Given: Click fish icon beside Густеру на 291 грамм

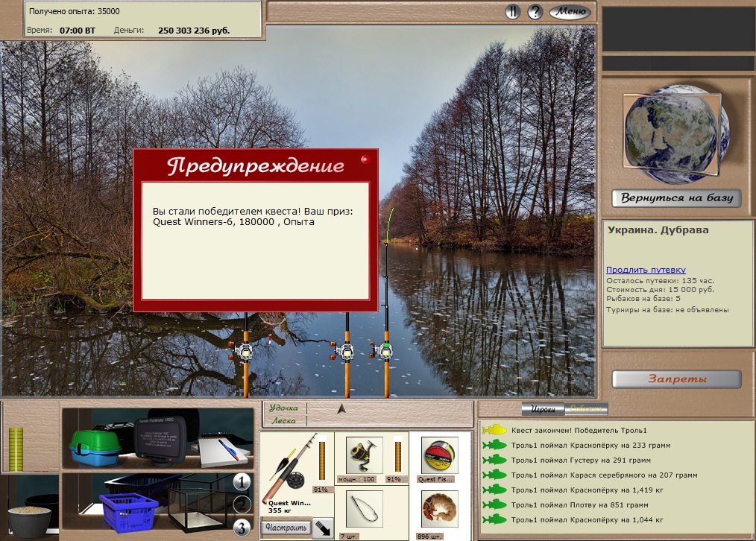Looking at the screenshot, I should (494, 460).
